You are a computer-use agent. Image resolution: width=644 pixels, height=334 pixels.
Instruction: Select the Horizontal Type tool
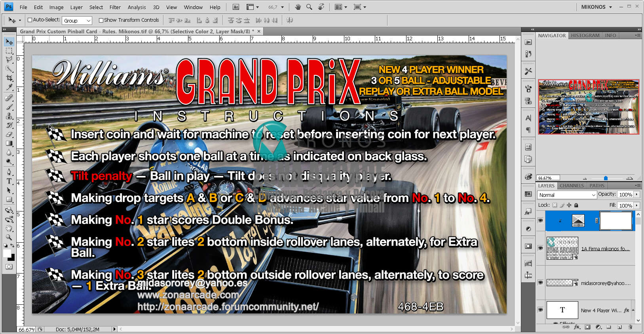(9, 181)
